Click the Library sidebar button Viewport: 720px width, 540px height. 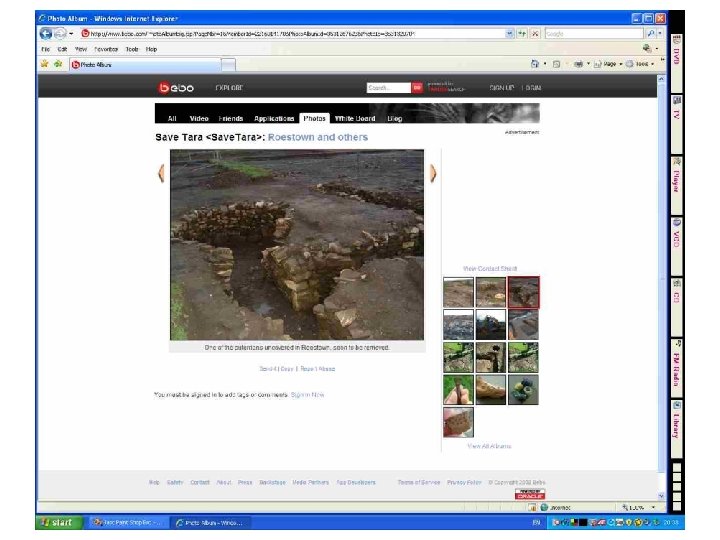coord(676,429)
